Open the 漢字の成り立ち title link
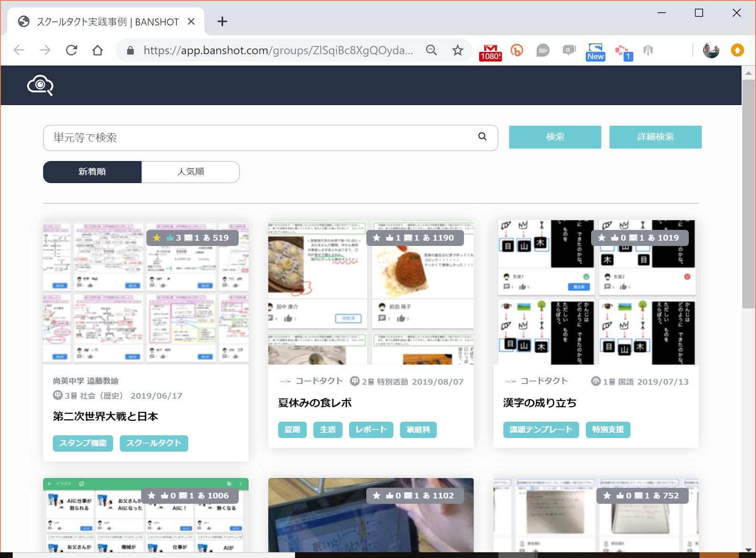The width and height of the screenshot is (756, 558). point(540,403)
